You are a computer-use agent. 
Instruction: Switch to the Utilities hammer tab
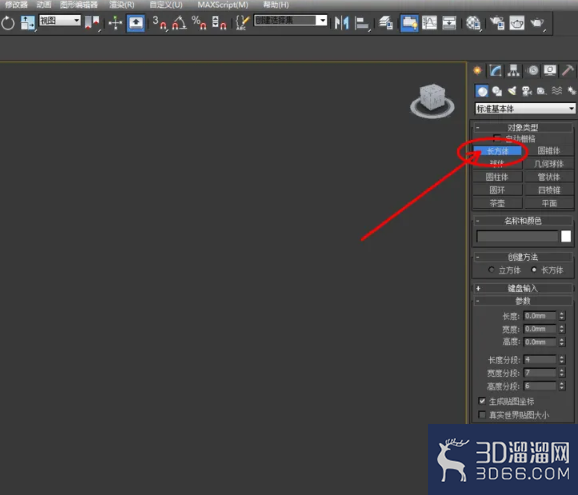[x=568, y=70]
